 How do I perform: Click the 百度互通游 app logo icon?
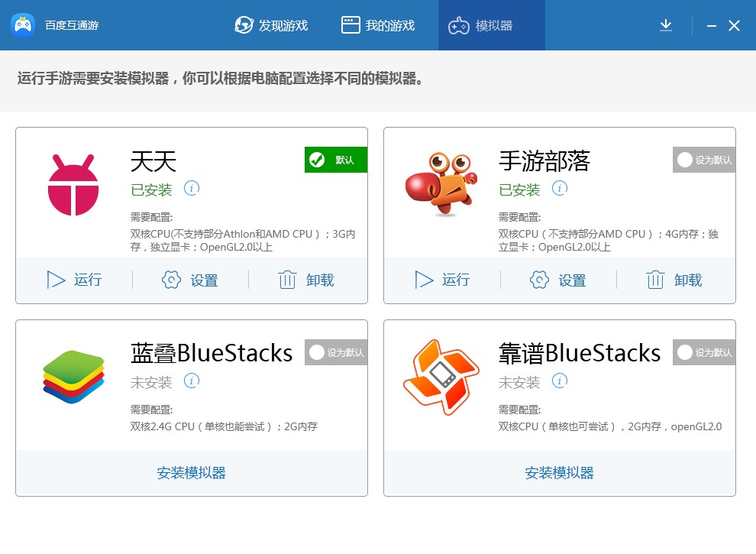pyautogui.click(x=23, y=25)
